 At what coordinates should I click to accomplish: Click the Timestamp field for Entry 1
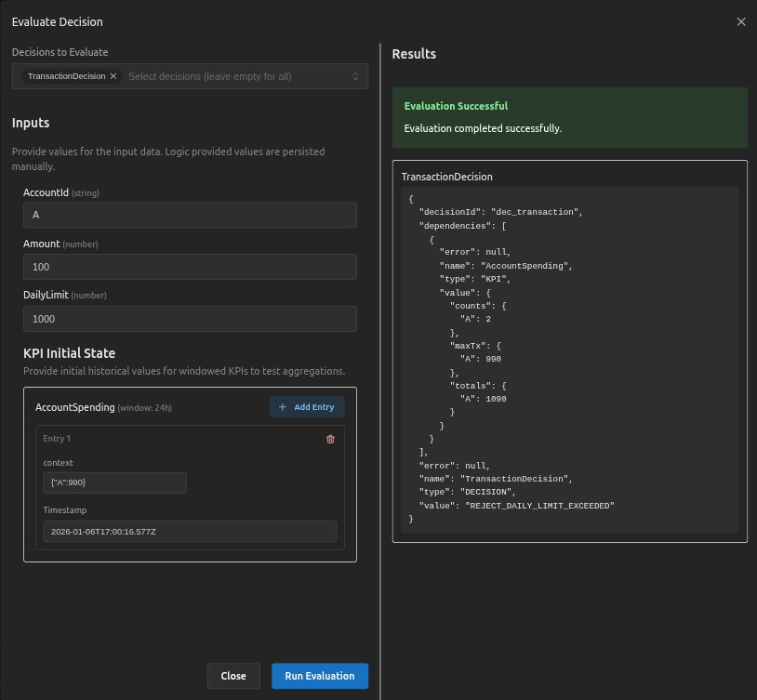[x=190, y=531]
